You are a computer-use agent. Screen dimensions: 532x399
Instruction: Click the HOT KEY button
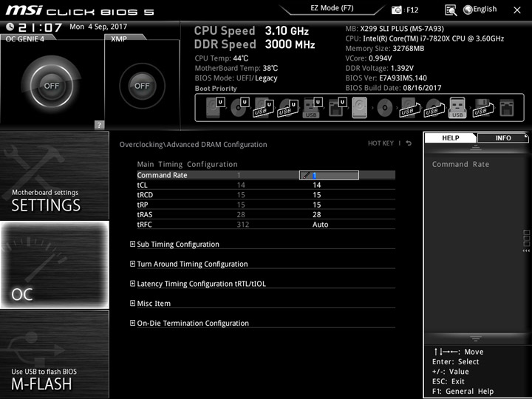tap(381, 143)
